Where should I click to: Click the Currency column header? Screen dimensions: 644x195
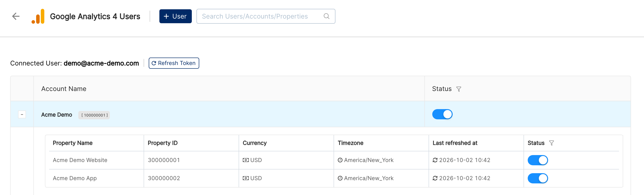coord(255,143)
